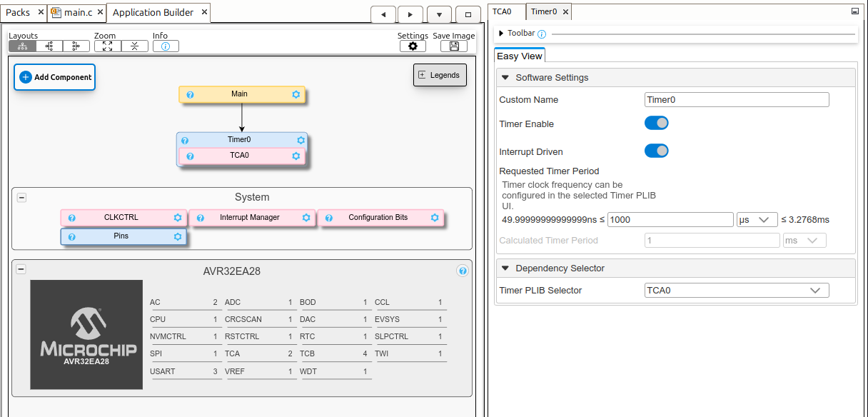Click help icon in AVR32EA28 panel
The image size is (868, 417).
[x=463, y=271]
